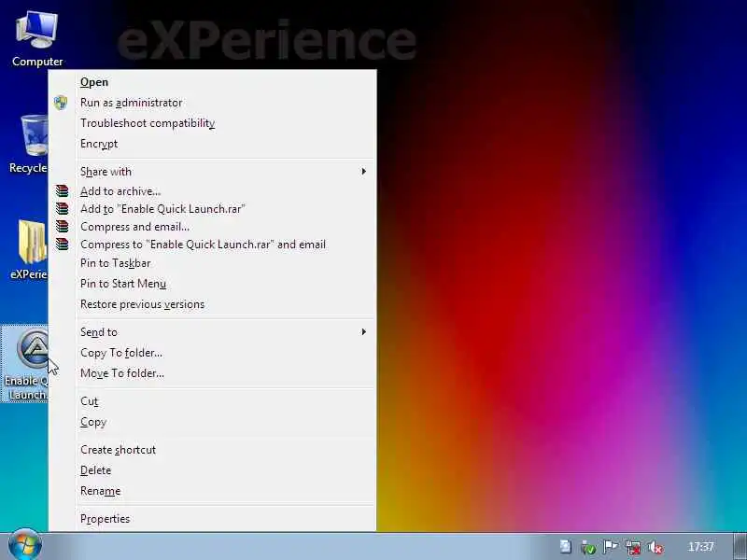This screenshot has width=747, height=560.
Task: Choose Rename from the context menu
Action: pos(213,491)
